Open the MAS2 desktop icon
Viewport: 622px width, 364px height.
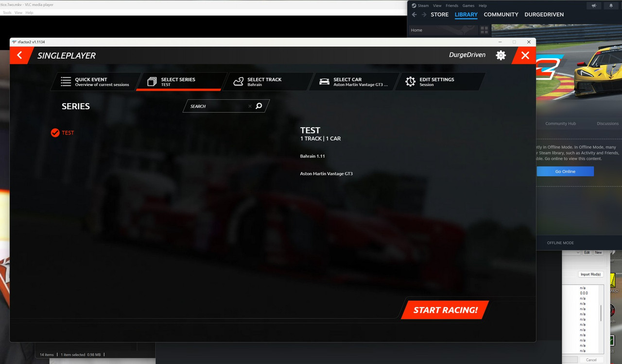point(613,283)
